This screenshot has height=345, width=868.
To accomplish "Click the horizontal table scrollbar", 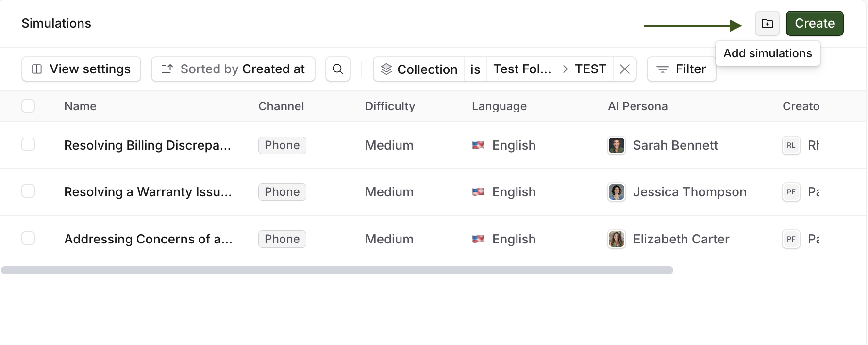I will click(337, 270).
